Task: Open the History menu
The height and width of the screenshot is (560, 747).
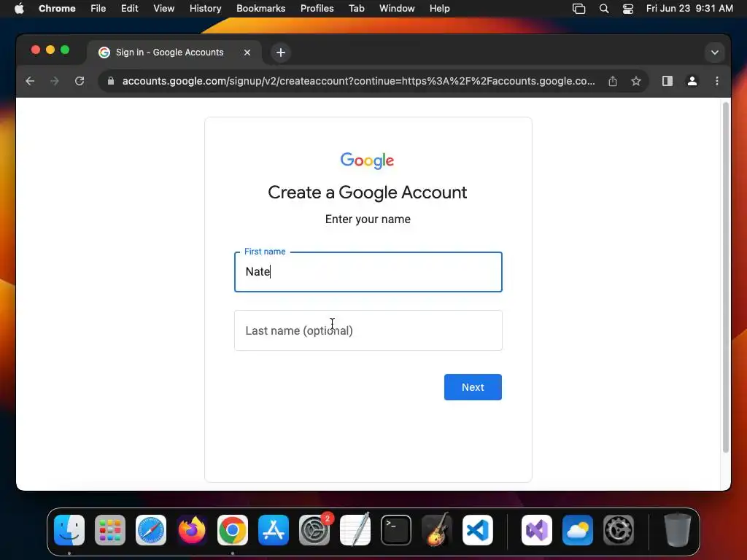Action: (205, 8)
